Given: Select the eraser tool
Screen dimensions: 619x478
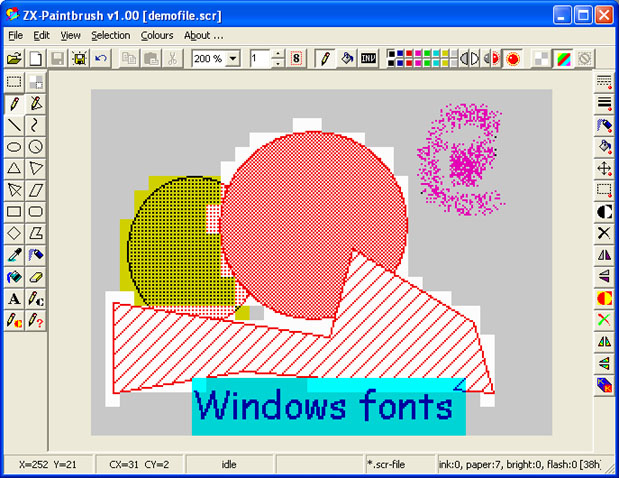Looking at the screenshot, I should [x=36, y=277].
